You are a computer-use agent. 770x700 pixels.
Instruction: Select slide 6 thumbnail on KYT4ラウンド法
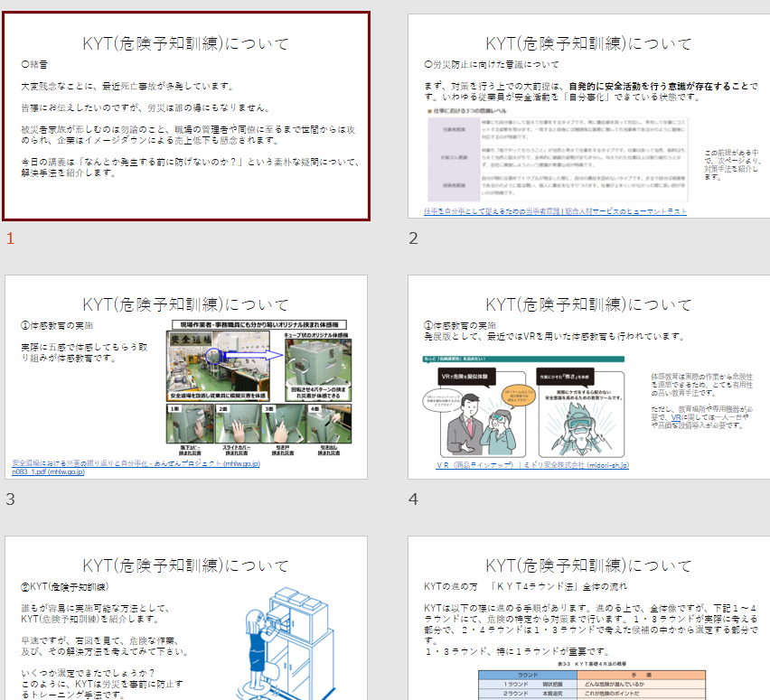(x=588, y=618)
